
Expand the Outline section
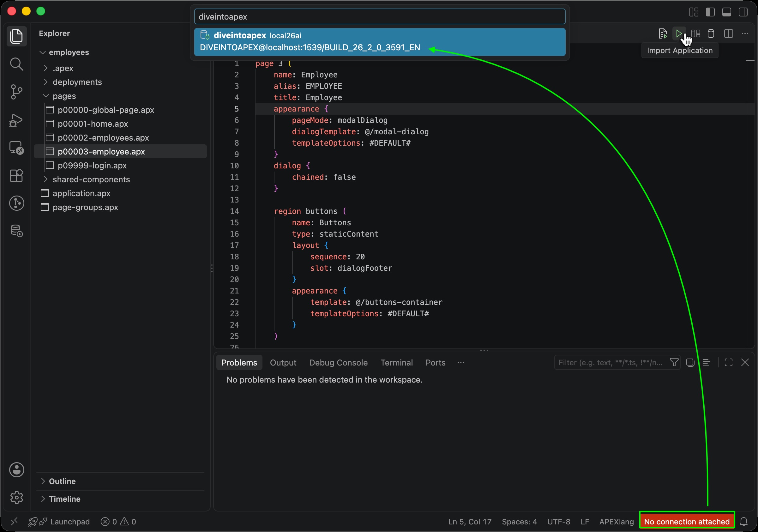tap(43, 481)
